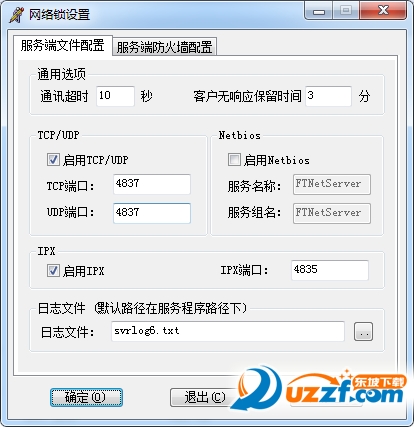Click the 确定(O) button

[86, 397]
